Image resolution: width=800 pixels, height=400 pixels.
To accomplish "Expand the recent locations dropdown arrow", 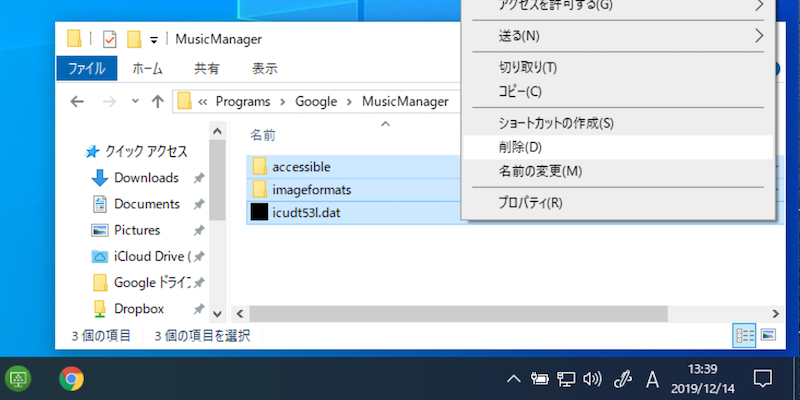I will 134,102.
